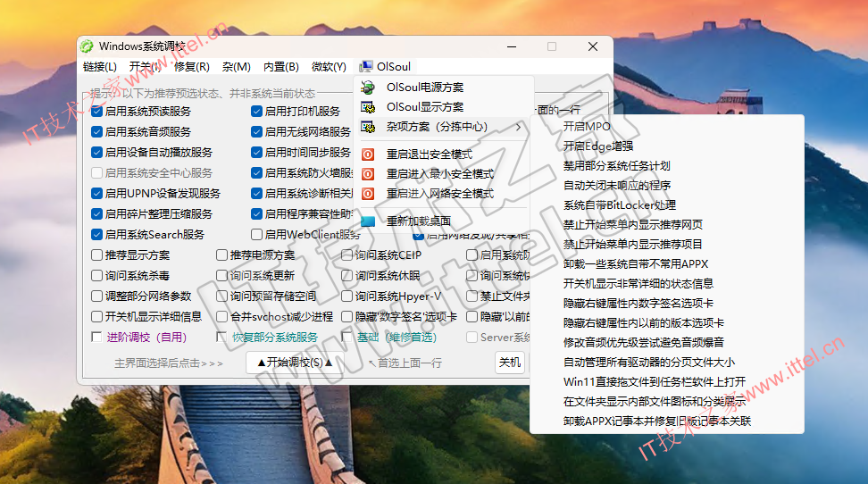Click the 杂项方案 menu entry icon
Screen dimensions: 868x484
click(x=368, y=127)
